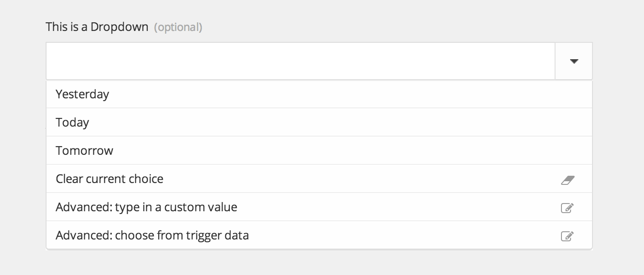This screenshot has height=275, width=644.
Task: Click the pencil icon beside trigger data option
Action: [567, 236]
